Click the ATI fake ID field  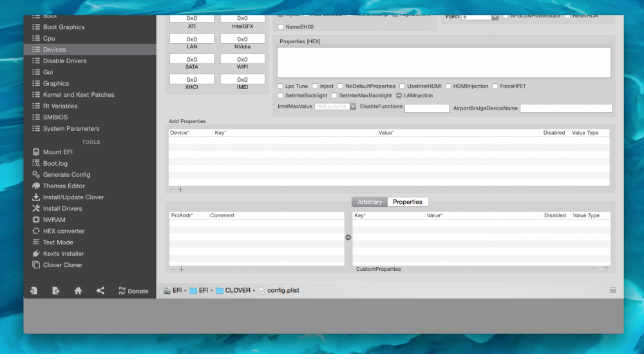coord(192,19)
